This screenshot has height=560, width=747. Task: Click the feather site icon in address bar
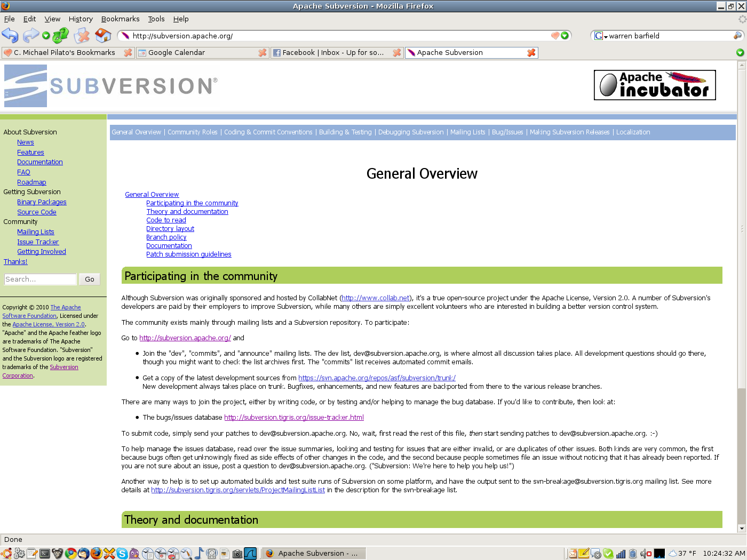click(125, 36)
